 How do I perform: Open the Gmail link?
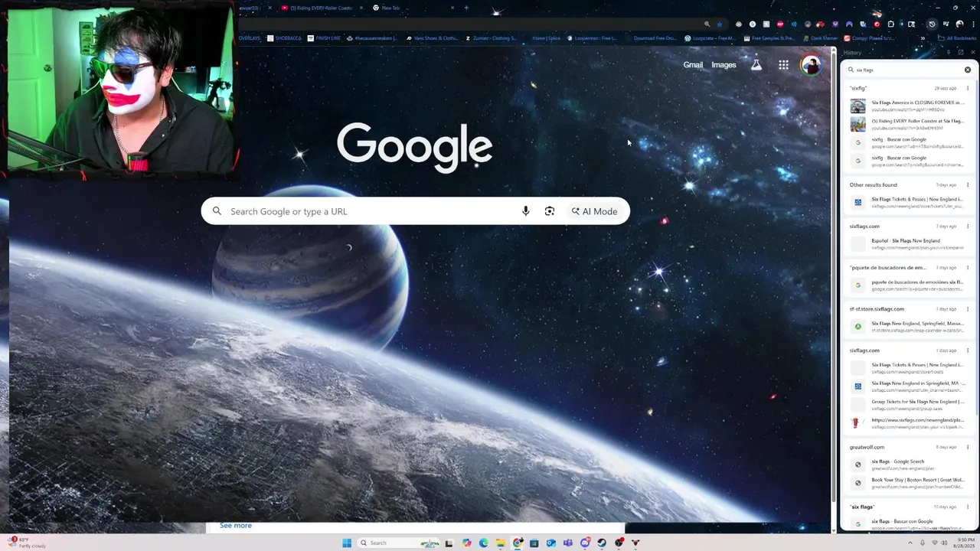(693, 65)
